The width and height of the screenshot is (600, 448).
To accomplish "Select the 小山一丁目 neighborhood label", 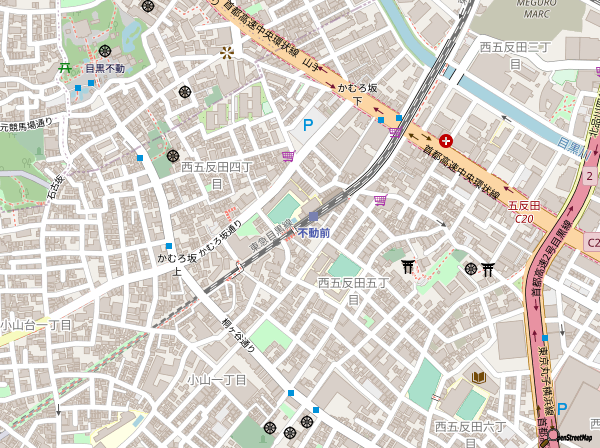I will point(217,380).
